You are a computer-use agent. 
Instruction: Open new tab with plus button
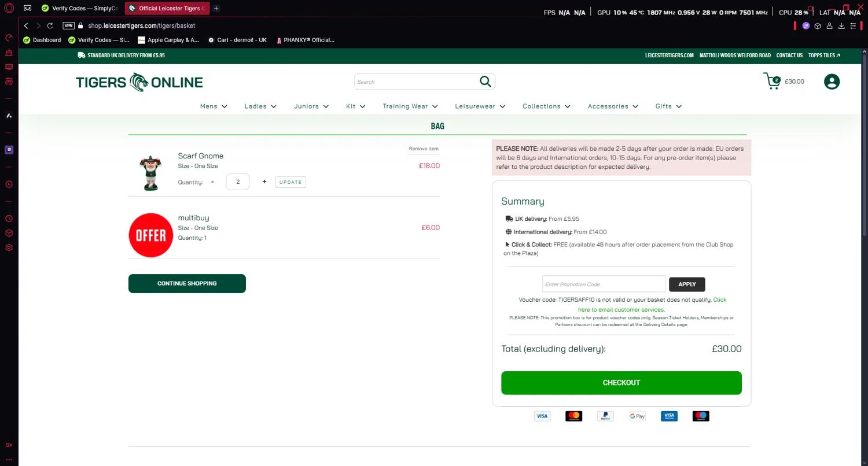[x=216, y=8]
